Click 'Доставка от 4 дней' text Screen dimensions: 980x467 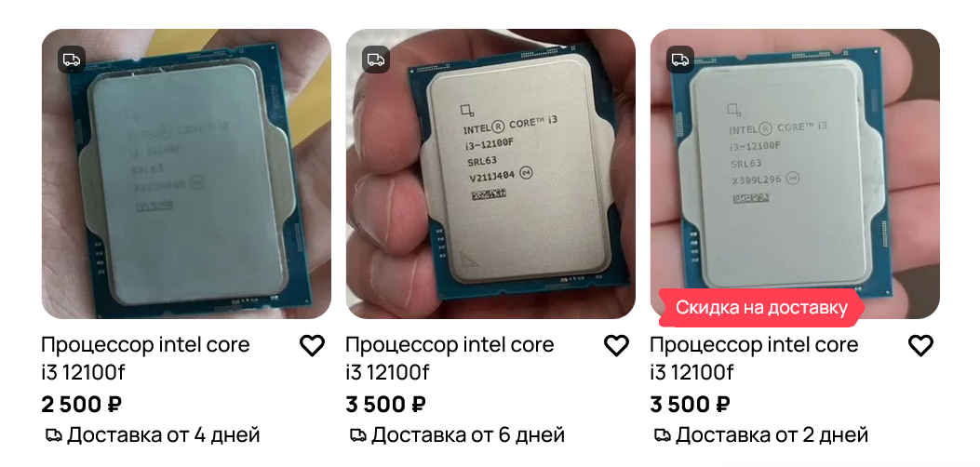pyautogui.click(x=163, y=435)
